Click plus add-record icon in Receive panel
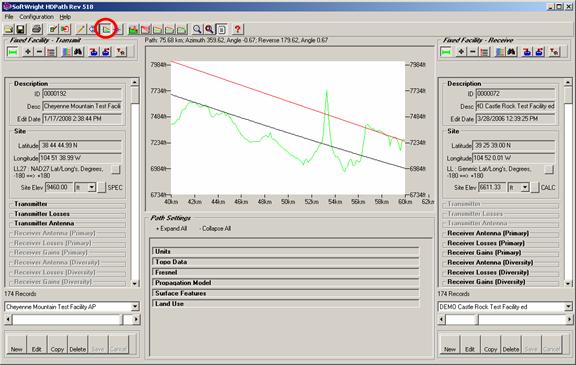The width and height of the screenshot is (576, 365). tap(461, 52)
